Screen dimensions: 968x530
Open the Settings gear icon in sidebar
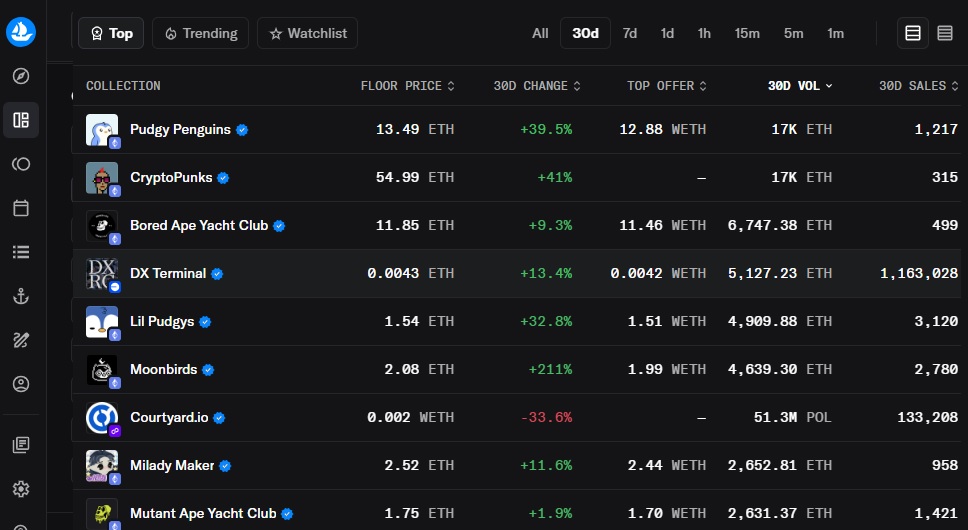(x=21, y=489)
